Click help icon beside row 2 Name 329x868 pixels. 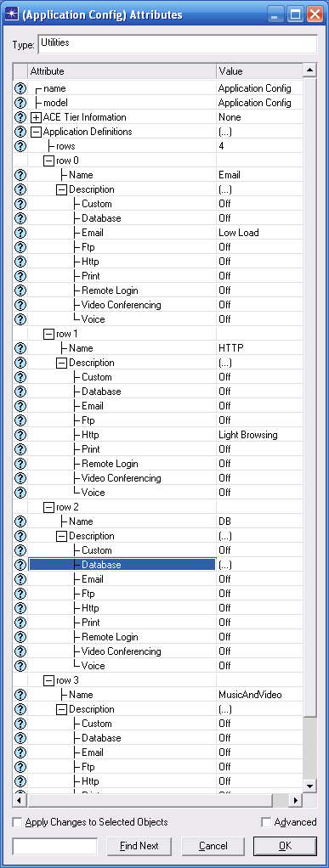tap(20, 521)
